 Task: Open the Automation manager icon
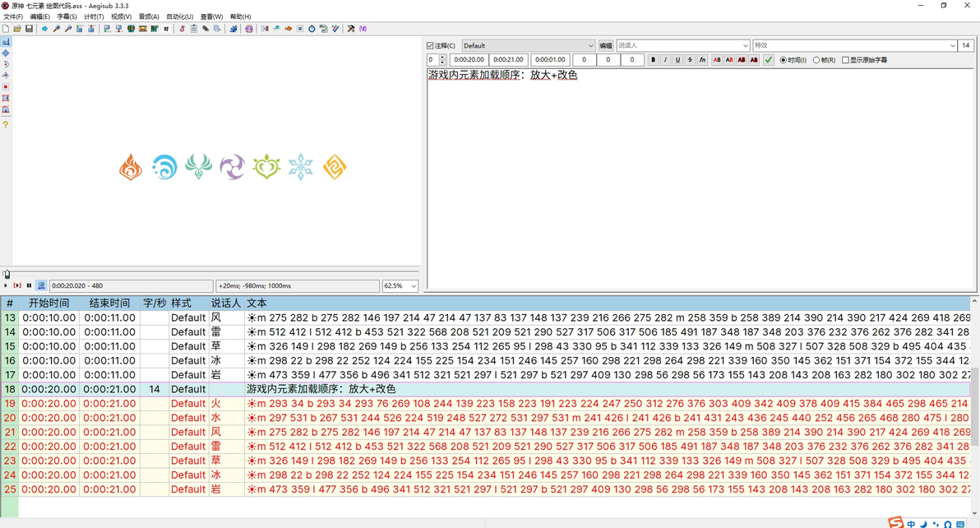[x=233, y=29]
